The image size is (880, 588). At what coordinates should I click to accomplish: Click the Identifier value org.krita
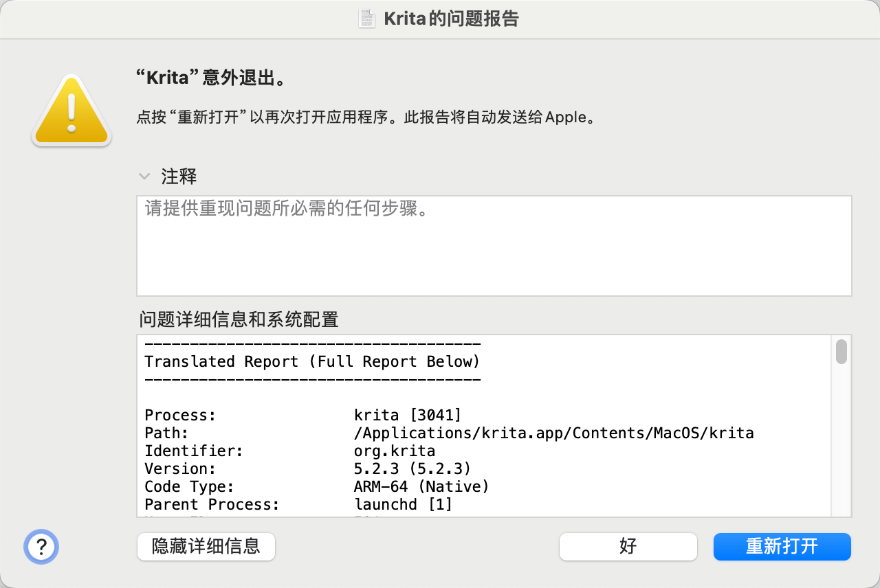click(394, 451)
